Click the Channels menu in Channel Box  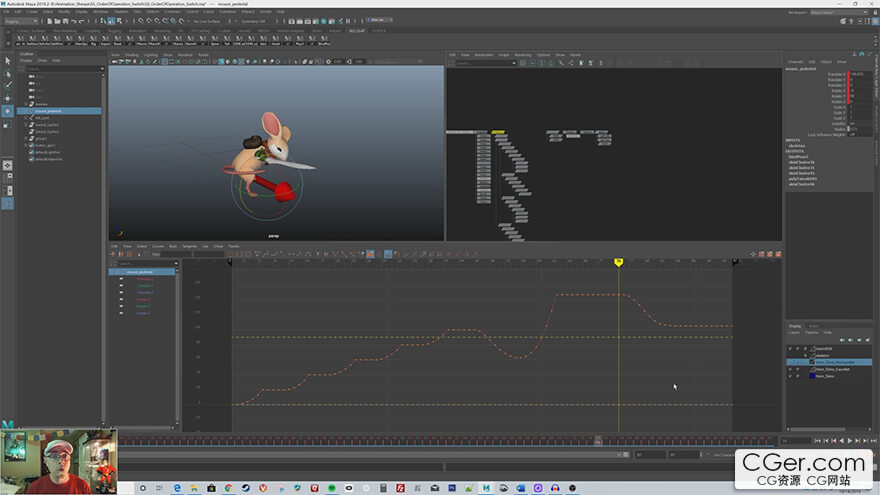pyautogui.click(x=795, y=62)
